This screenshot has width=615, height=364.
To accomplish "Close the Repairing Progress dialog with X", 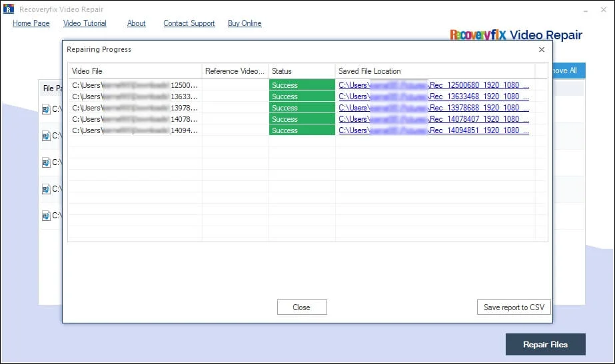I will pos(541,50).
